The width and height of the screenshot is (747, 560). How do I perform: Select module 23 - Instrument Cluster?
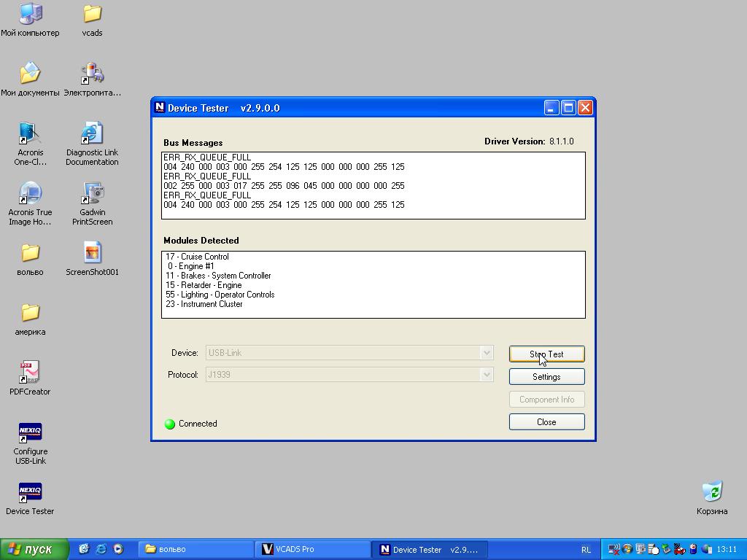point(204,304)
